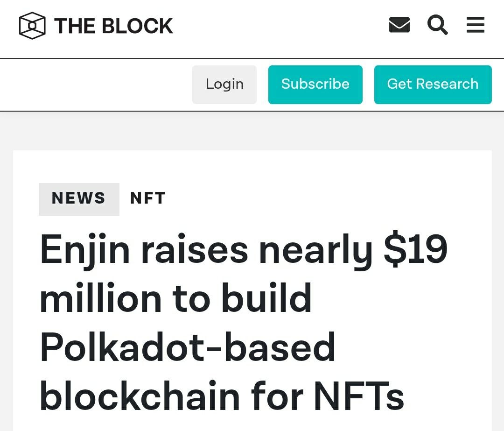Click the word raises in the headline

pyautogui.click(x=195, y=251)
